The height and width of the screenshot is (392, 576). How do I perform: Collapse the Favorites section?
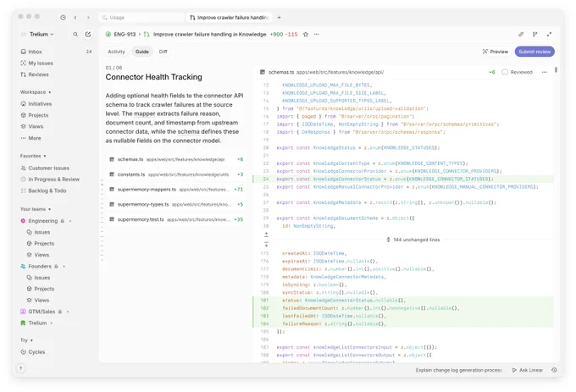[x=33, y=156]
